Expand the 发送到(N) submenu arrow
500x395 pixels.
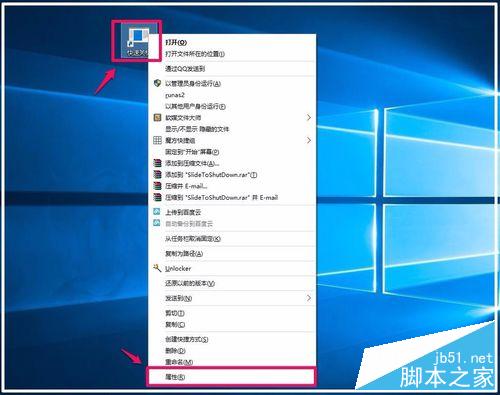point(309,298)
